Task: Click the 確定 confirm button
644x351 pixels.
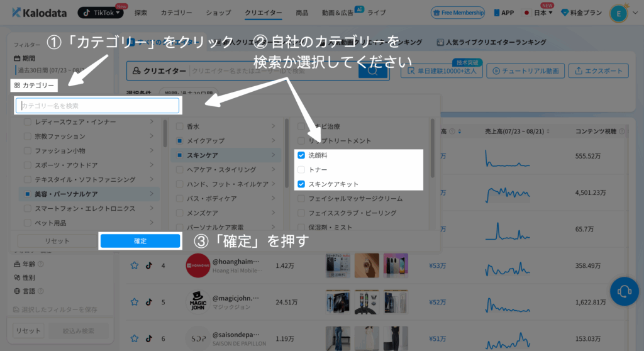Action: [140, 241]
